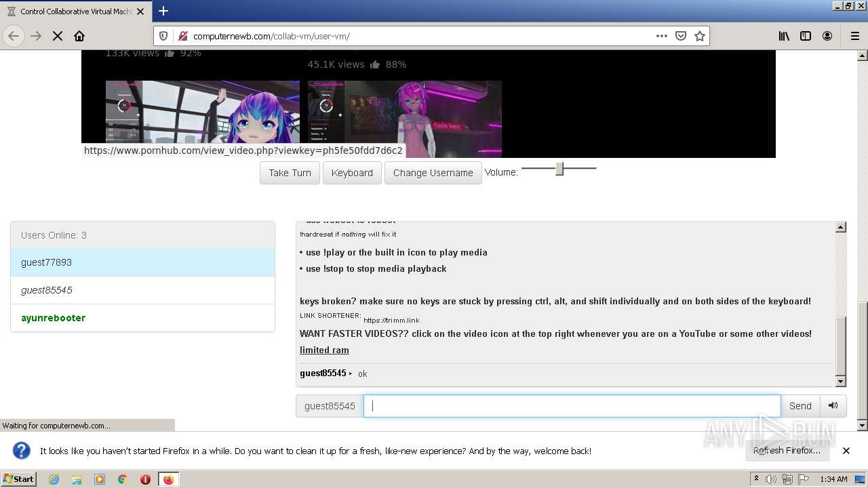868x488 pixels.
Task: Toggle chat sound speaker button
Action: point(833,406)
